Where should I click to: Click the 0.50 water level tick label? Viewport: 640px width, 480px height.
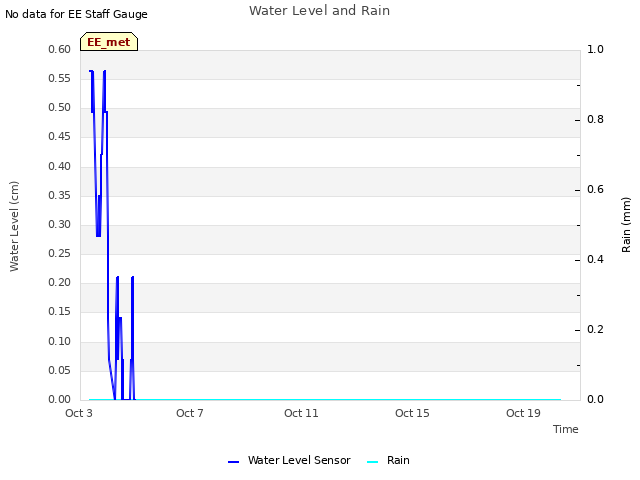pos(60,107)
